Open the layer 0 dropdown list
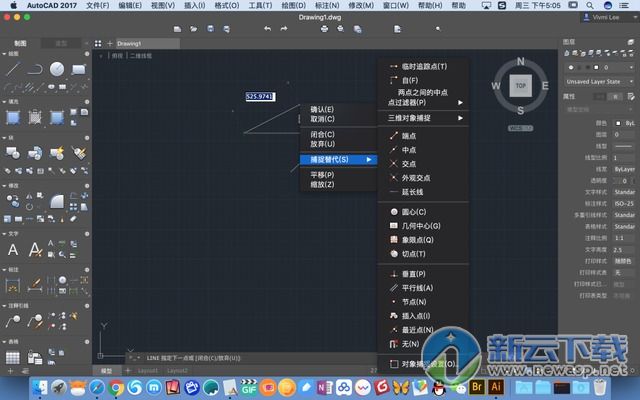 (x=599, y=67)
